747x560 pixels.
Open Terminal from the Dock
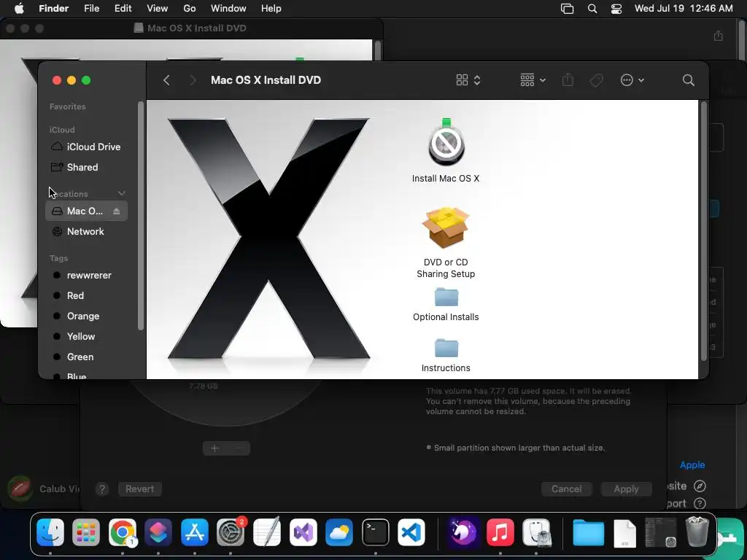coord(376,532)
